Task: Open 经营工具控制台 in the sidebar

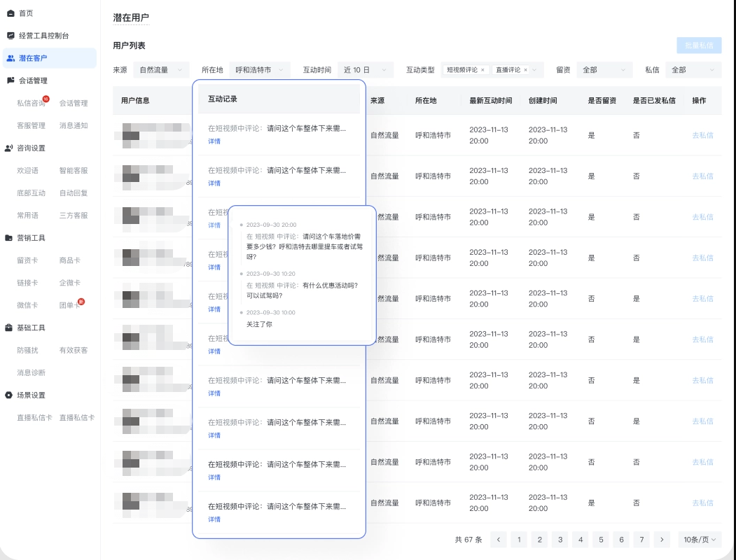Action: (43, 36)
